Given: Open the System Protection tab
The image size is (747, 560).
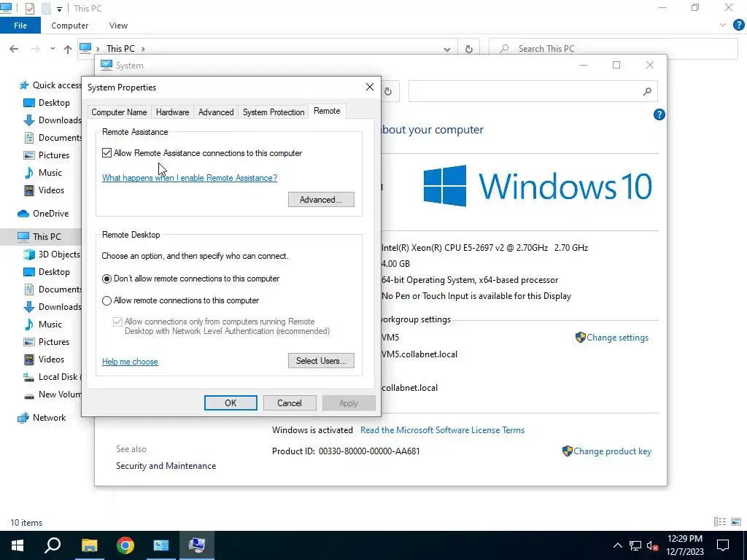Looking at the screenshot, I should [x=274, y=112].
